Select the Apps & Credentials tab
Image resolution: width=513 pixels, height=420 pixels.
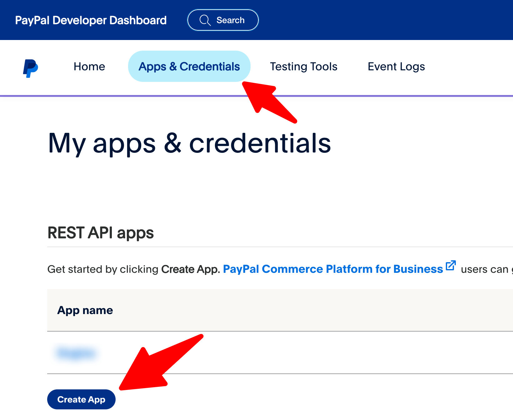click(189, 67)
